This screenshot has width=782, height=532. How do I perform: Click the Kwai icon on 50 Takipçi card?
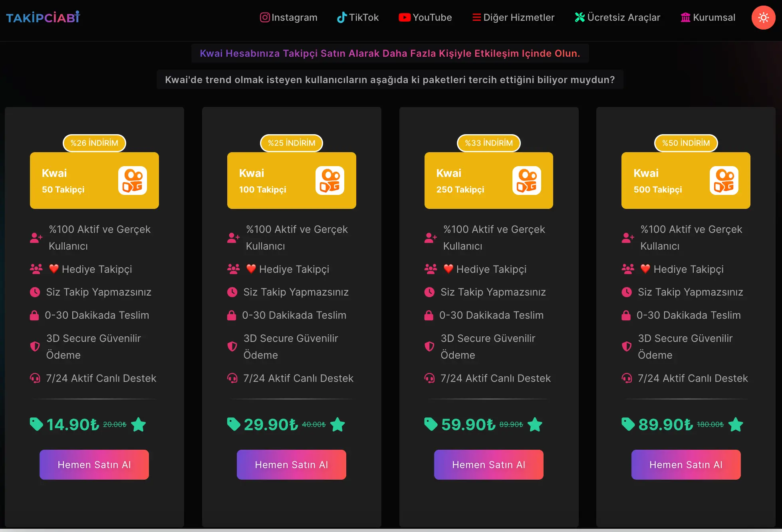133,181
